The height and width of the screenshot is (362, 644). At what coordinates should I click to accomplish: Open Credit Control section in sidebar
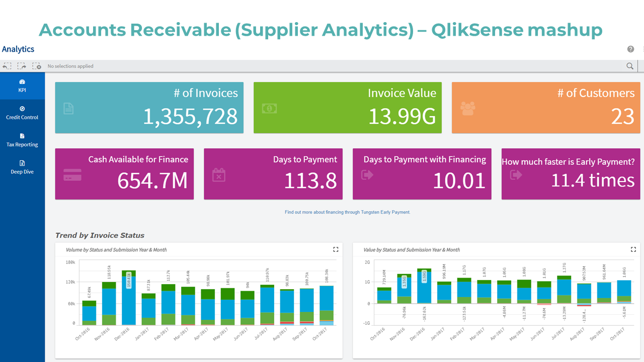tap(22, 113)
